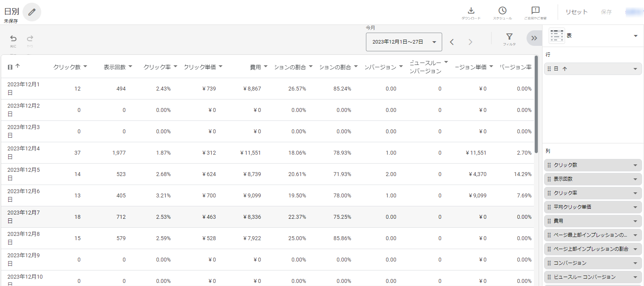Click the 1,977 impressions value
Viewport: 644px width, 286px height.
119,153
